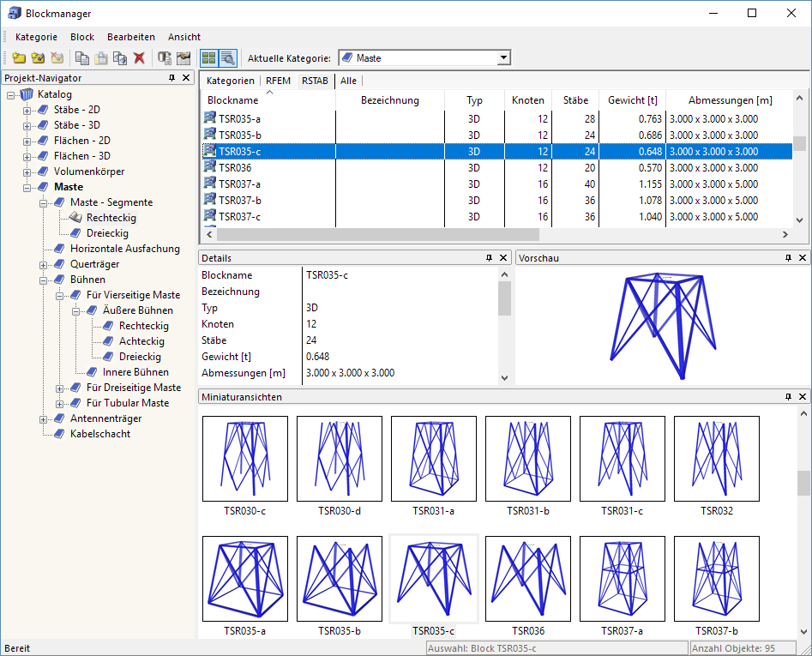This screenshot has width=812, height=656.
Task: Sort by Gewicht [t] column header
Action: [632, 100]
